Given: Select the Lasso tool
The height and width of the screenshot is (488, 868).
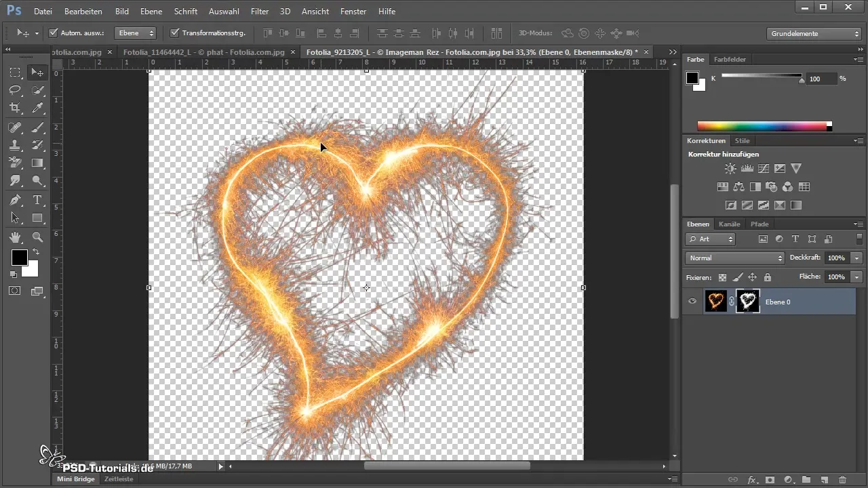Looking at the screenshot, I should (x=16, y=90).
